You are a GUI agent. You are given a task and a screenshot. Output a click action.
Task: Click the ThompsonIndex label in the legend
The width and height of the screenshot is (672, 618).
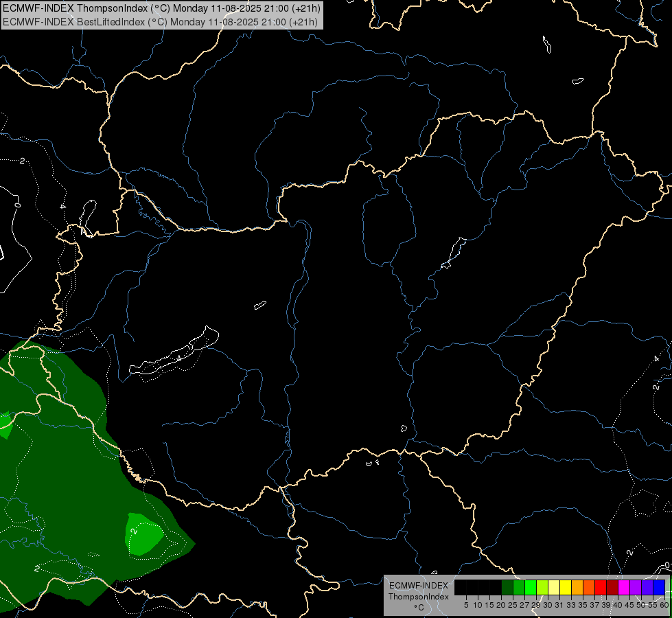coord(419,597)
